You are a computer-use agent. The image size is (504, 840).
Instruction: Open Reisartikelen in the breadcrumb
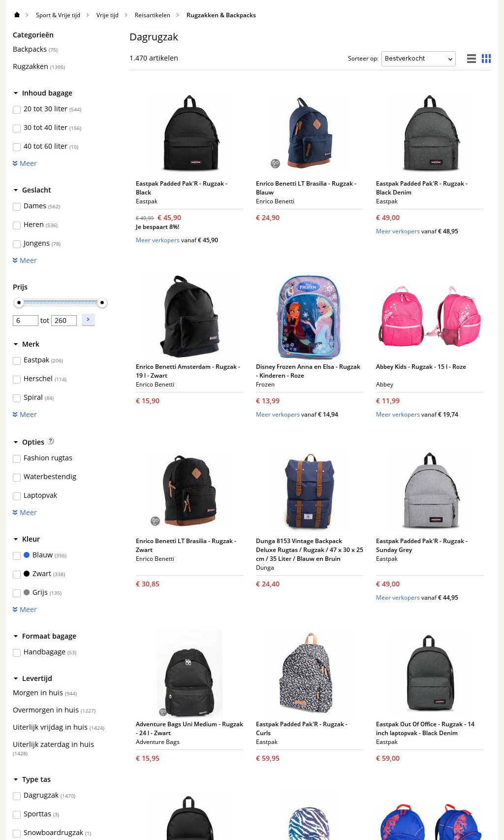tap(153, 15)
